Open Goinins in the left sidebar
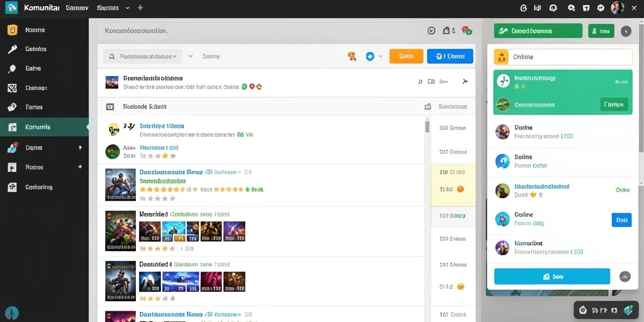This screenshot has height=322, width=644. click(36, 49)
